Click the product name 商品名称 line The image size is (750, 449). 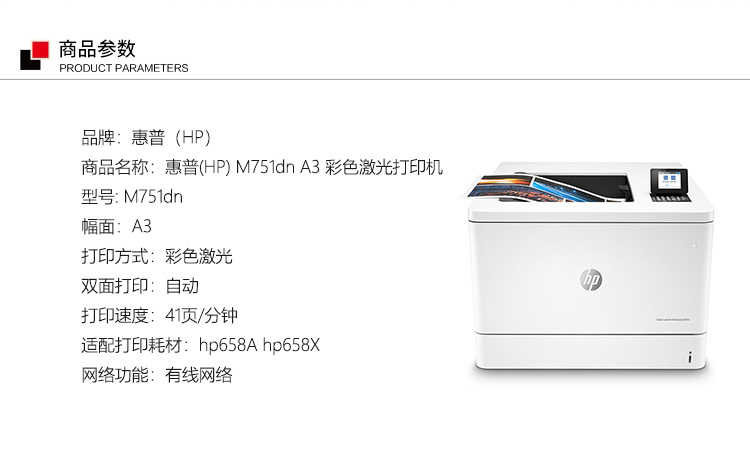(262, 167)
